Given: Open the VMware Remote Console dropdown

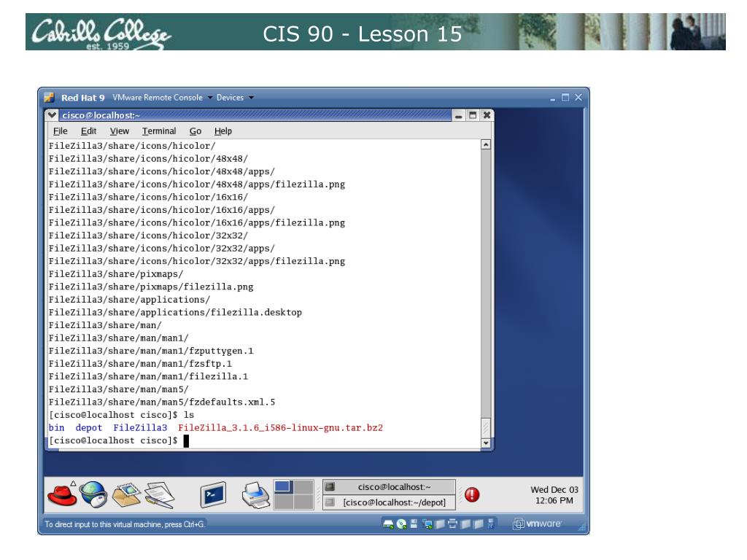Looking at the screenshot, I should [x=162, y=98].
